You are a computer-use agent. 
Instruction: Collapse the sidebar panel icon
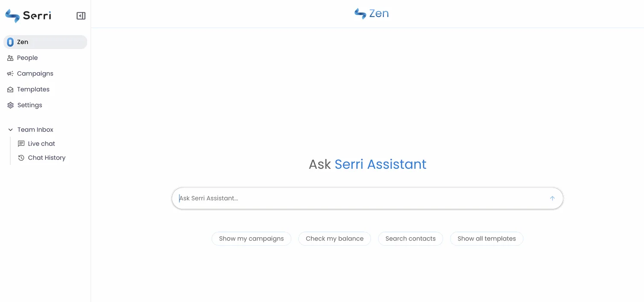[x=81, y=16]
